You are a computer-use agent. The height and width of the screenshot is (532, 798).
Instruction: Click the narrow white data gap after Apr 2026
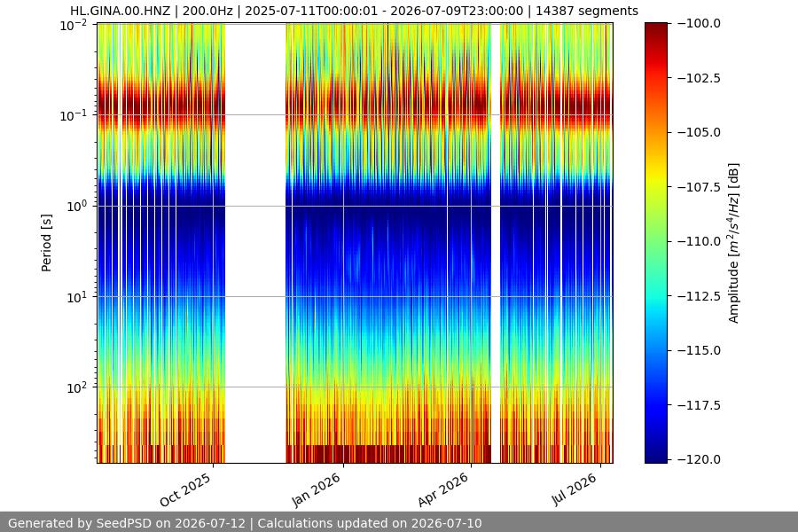point(496,243)
